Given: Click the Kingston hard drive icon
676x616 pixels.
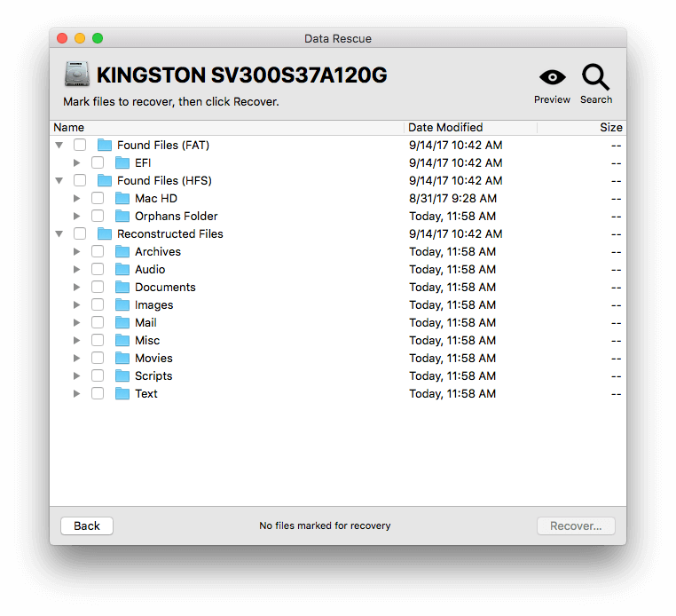Looking at the screenshot, I should (x=77, y=74).
